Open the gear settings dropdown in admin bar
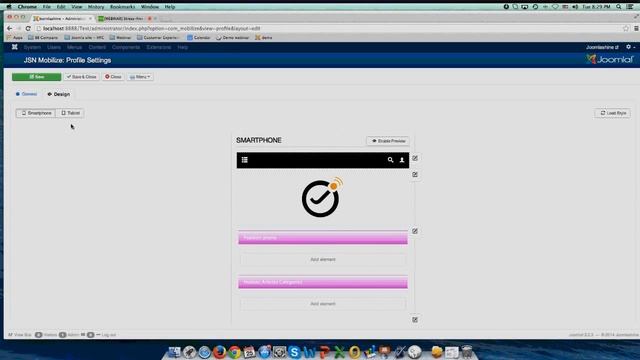Screen dimensions: 640x360 [630, 47]
